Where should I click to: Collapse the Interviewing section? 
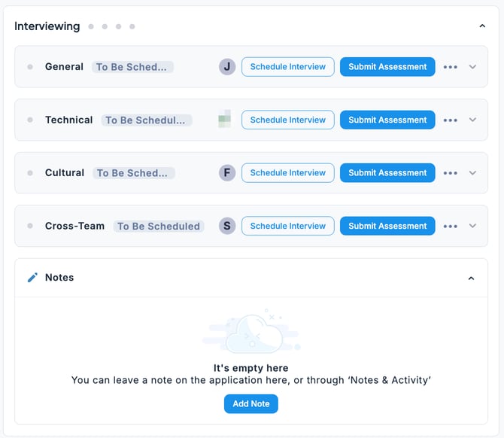pyautogui.click(x=482, y=26)
